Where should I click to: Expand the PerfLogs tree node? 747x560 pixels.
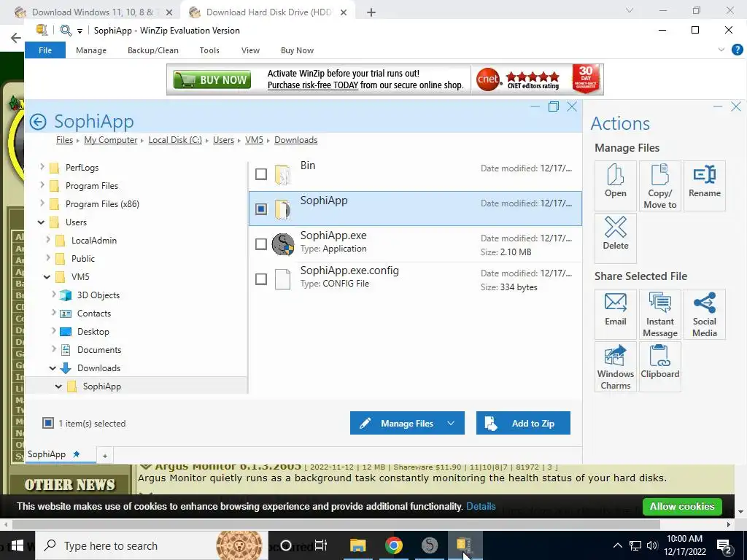tap(42, 167)
